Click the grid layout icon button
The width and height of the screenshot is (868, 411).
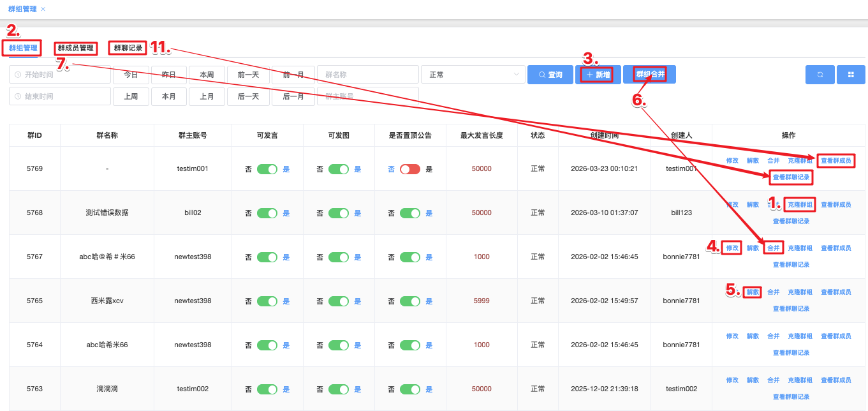[x=851, y=75]
